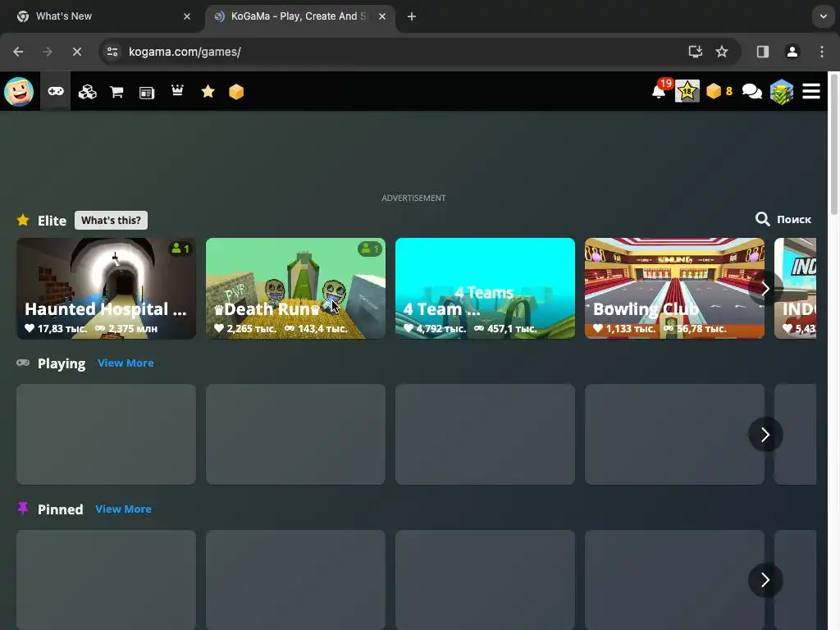This screenshot has height=630, width=840.
Task: Close the KoGaMa tab
Action: click(x=382, y=16)
